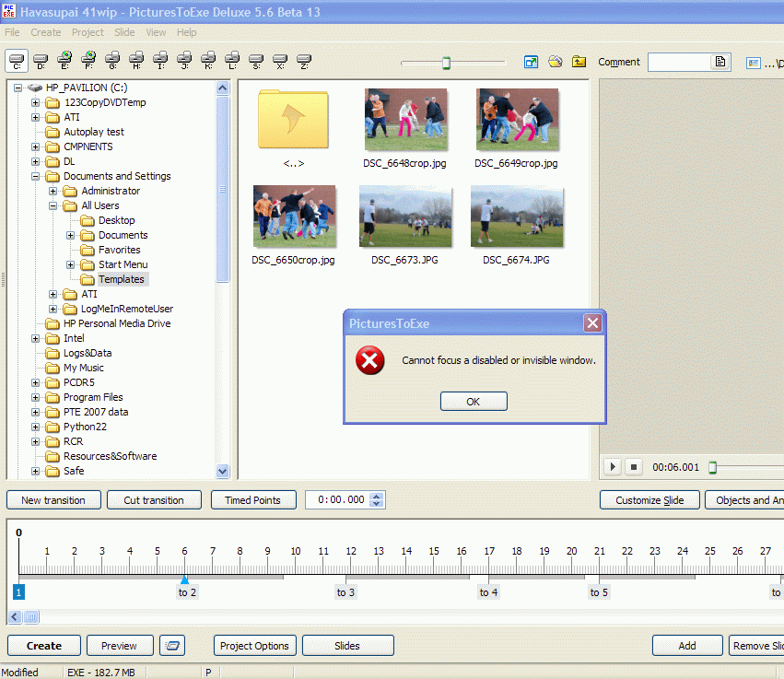784x679 pixels.
Task: Click the document icon in the Comment field
Action: pos(720,62)
